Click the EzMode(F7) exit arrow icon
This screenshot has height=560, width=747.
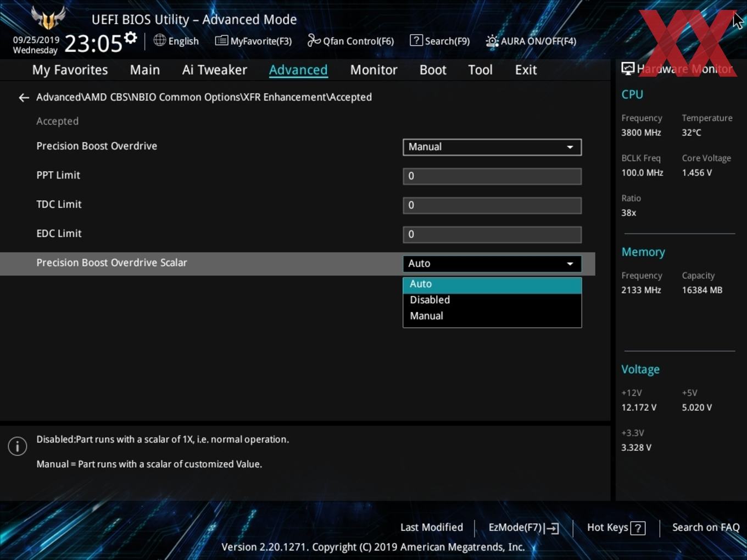pyautogui.click(x=551, y=528)
